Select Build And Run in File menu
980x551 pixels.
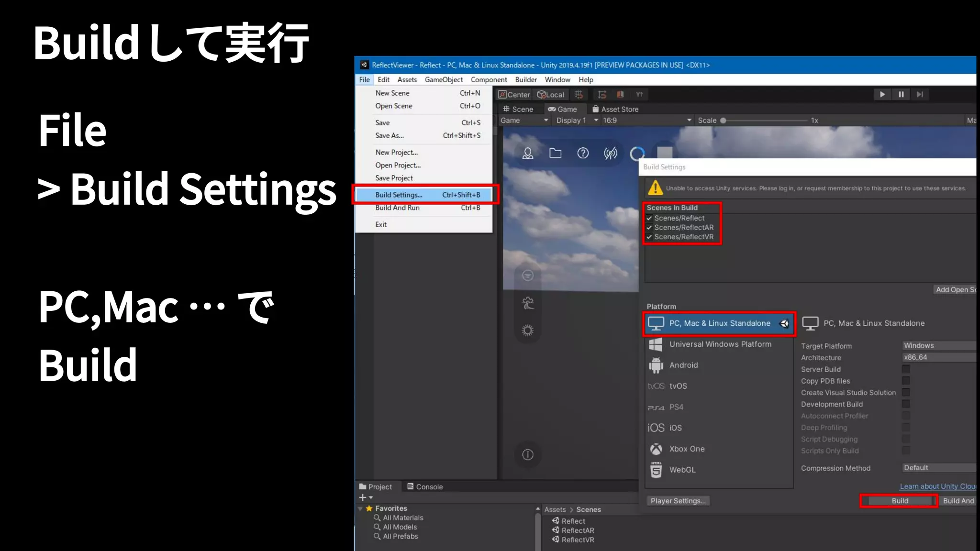point(424,208)
